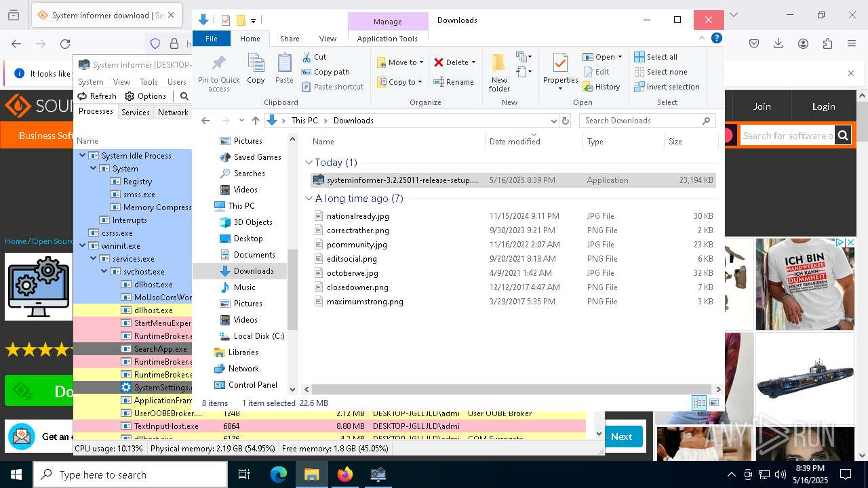Open Copy to dropdown
The image size is (868, 488).
400,82
